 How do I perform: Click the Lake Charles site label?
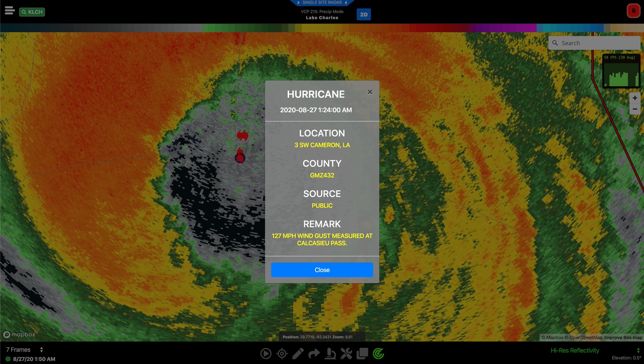pyautogui.click(x=322, y=18)
